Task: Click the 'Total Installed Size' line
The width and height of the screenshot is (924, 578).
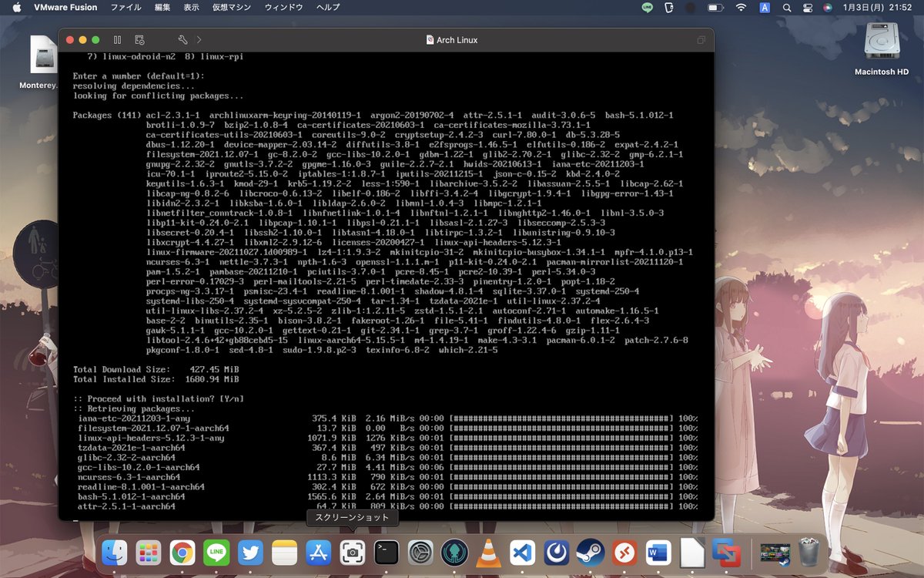Action: point(156,379)
